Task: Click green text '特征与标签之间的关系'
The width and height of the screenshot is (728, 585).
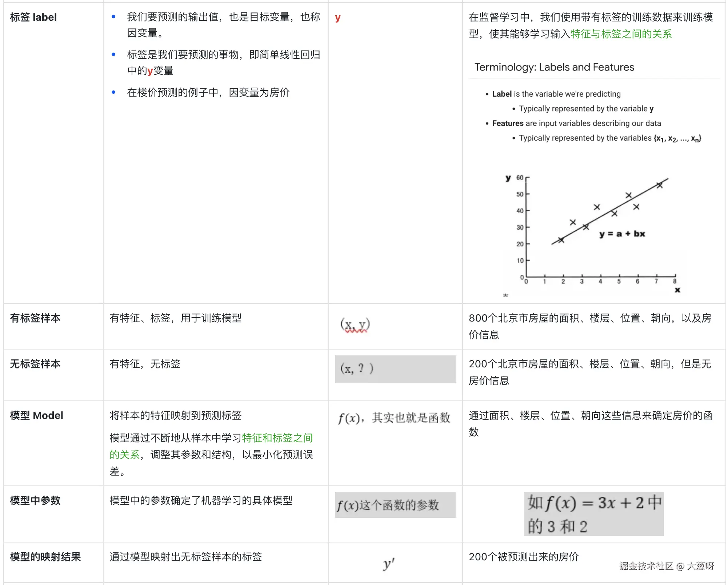Action: 621,34
